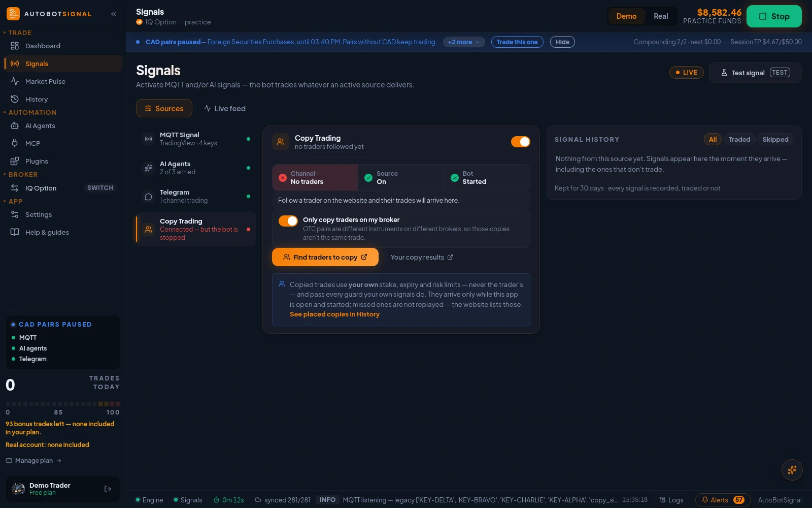
Task: Open the Plugins page
Action: (63, 161)
